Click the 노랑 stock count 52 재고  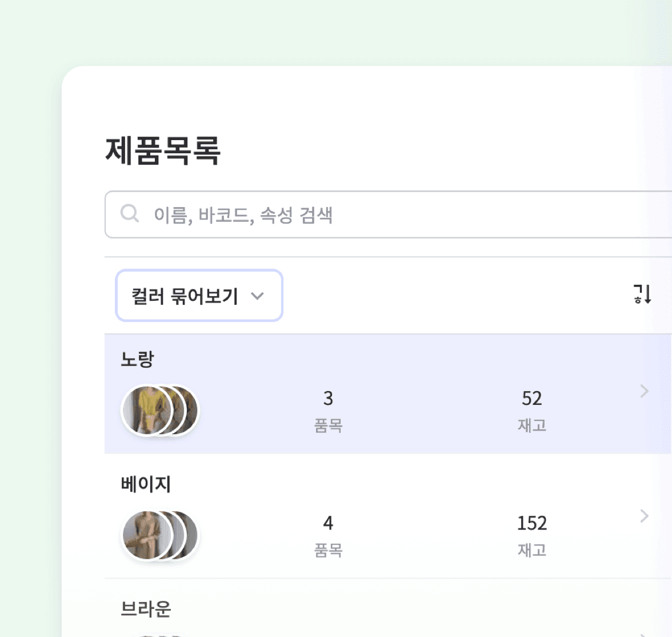532,411
